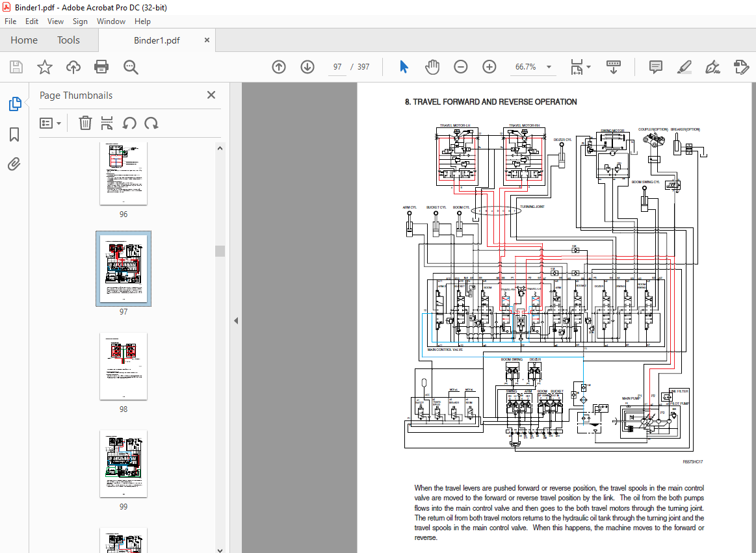
Task: Print the document with printer icon
Action: (x=101, y=67)
